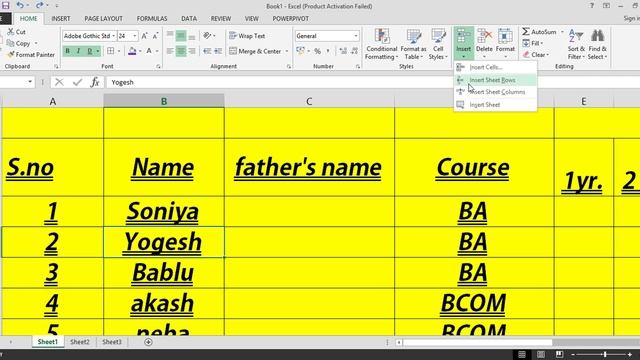
Task: Increase font size with the larger A icon
Action: [x=144, y=36]
